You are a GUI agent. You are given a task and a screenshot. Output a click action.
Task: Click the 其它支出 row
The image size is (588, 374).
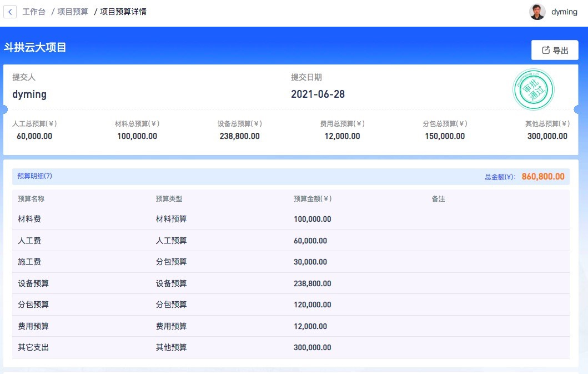[33, 347]
